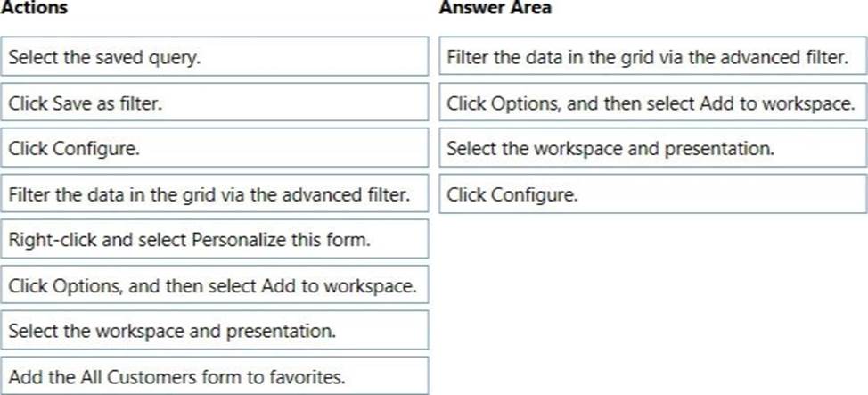Pick "Click Configure." in the Actions list
The width and height of the screenshot is (868, 395).
(215, 149)
